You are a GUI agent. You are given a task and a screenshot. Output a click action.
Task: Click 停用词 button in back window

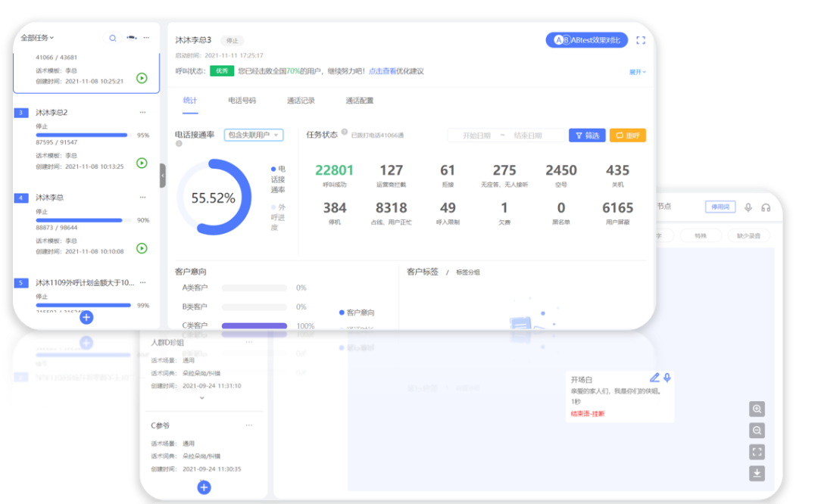[x=720, y=207]
